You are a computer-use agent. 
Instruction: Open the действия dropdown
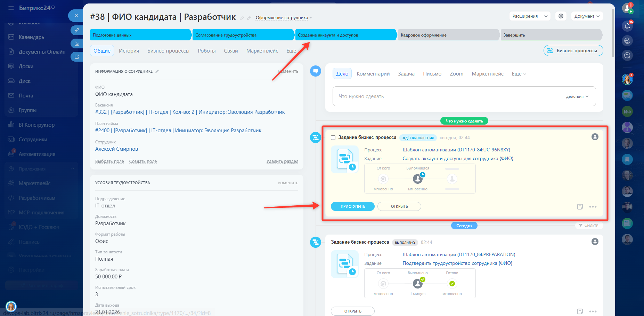pyautogui.click(x=577, y=96)
